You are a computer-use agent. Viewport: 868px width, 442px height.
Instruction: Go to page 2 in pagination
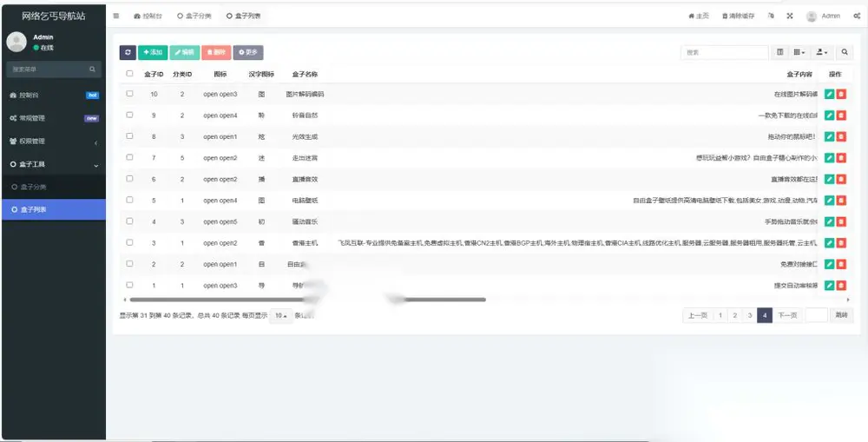[x=734, y=315]
